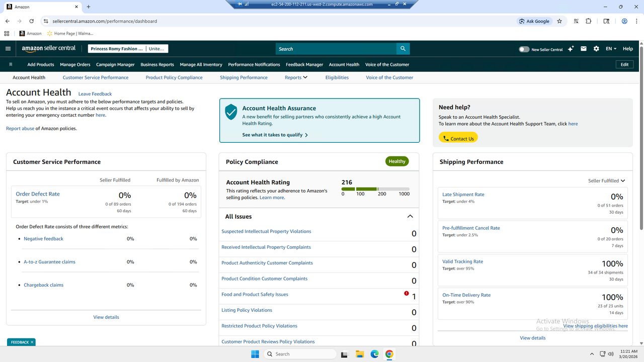View details under Customer Service Performance
Viewport: 644px width, 362px height.
tap(106, 317)
